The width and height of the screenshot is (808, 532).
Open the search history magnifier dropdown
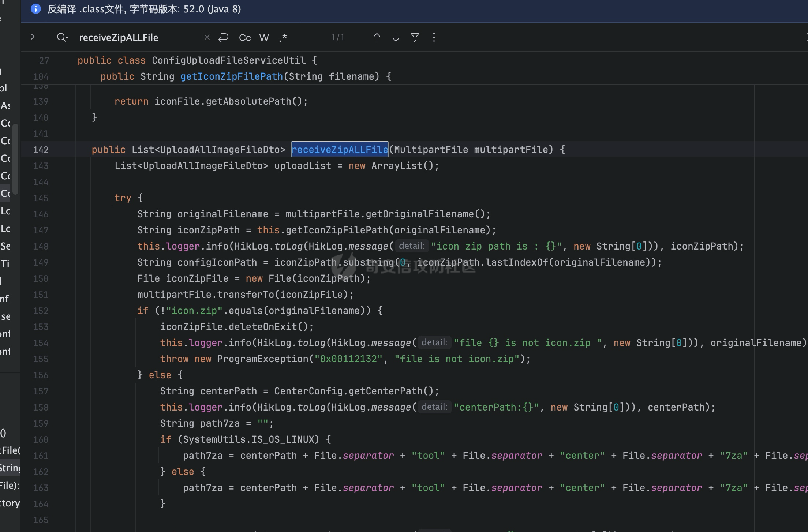[x=63, y=37]
